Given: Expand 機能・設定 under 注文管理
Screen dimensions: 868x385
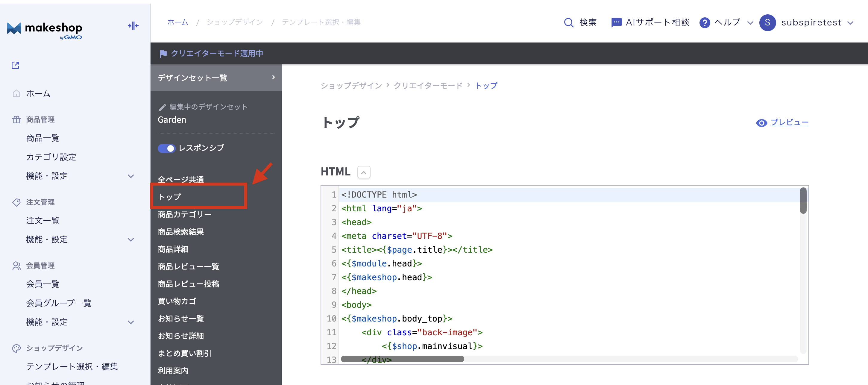Looking at the screenshot, I should [131, 240].
